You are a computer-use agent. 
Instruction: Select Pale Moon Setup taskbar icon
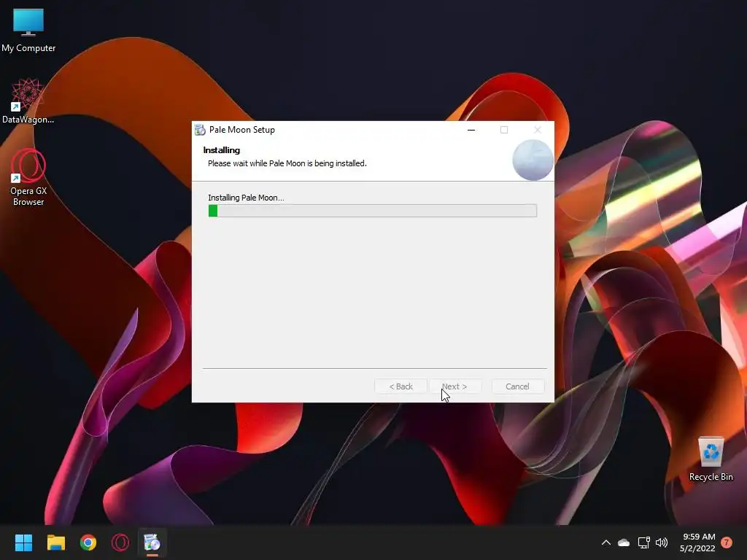(152, 542)
